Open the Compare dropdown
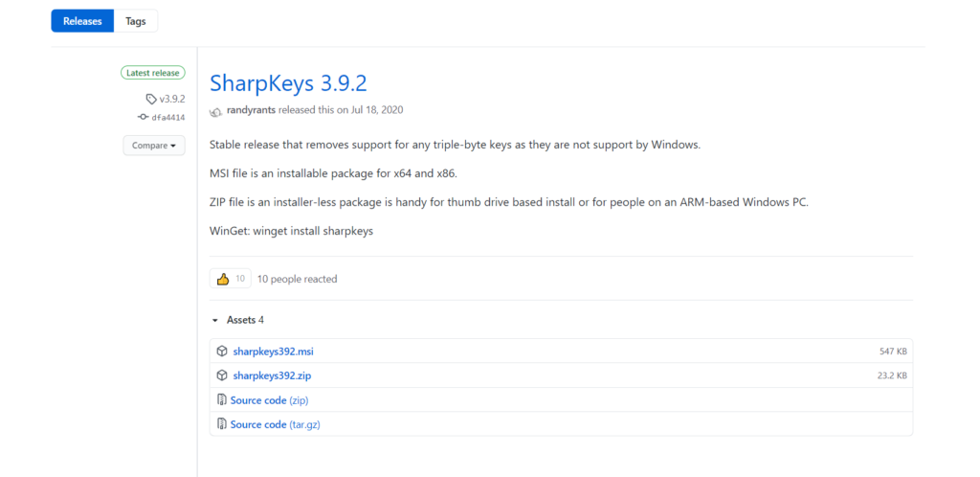 (x=153, y=146)
